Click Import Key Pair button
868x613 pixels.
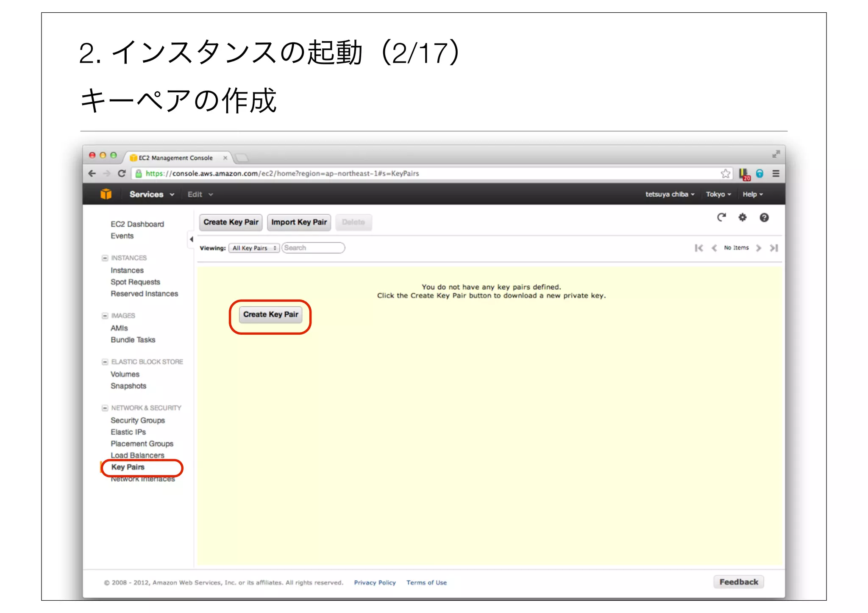(x=299, y=222)
